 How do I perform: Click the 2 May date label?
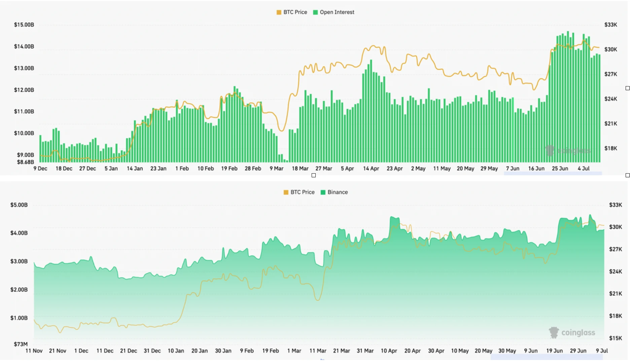click(x=418, y=169)
